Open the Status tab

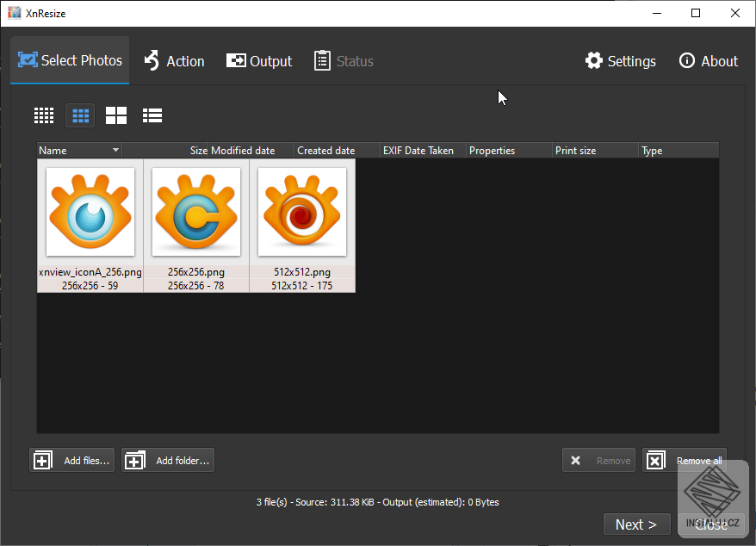pyautogui.click(x=344, y=61)
